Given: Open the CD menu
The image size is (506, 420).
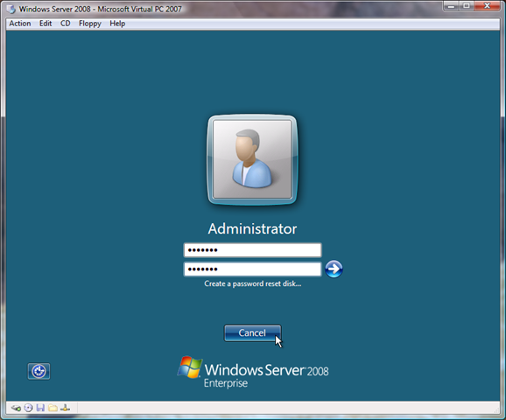Looking at the screenshot, I should 65,24.
